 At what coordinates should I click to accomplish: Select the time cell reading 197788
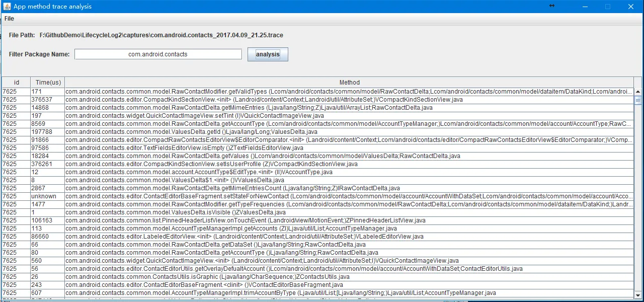coord(47,132)
